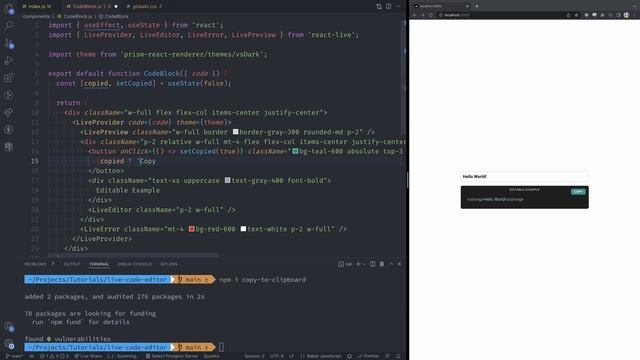Open the Output panel tab
Image resolution: width=640 pixels, height=360 pixels.
tap(72, 264)
